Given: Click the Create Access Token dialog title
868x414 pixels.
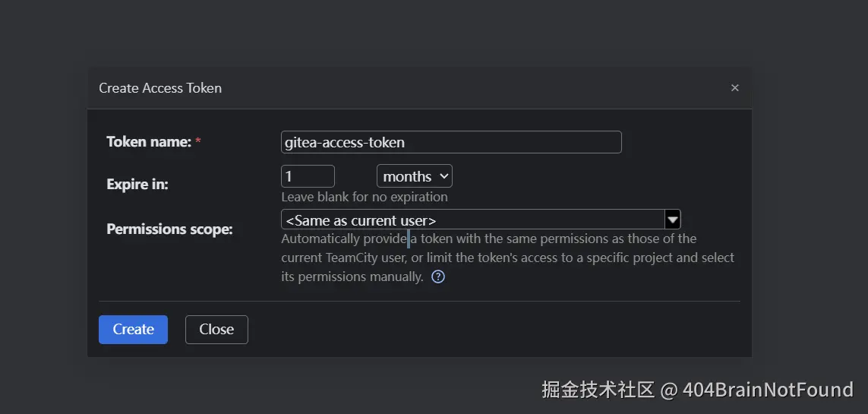Looking at the screenshot, I should pos(160,88).
